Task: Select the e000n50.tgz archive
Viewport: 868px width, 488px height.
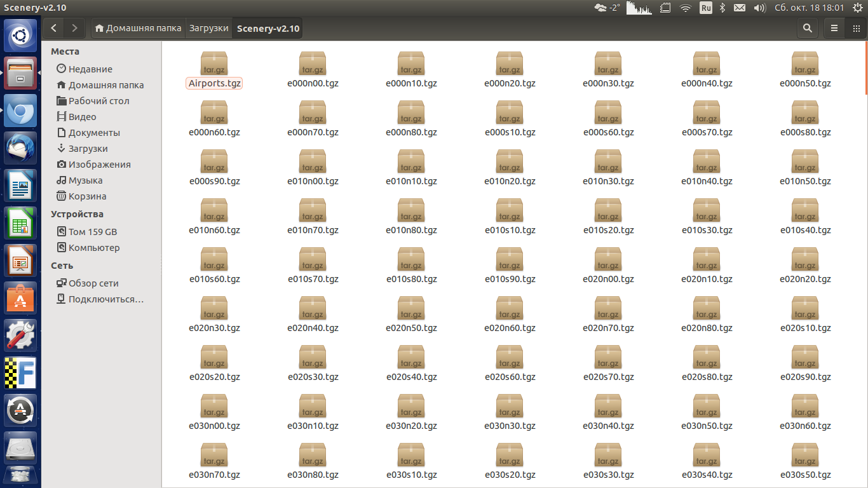Action: pyautogui.click(x=805, y=70)
